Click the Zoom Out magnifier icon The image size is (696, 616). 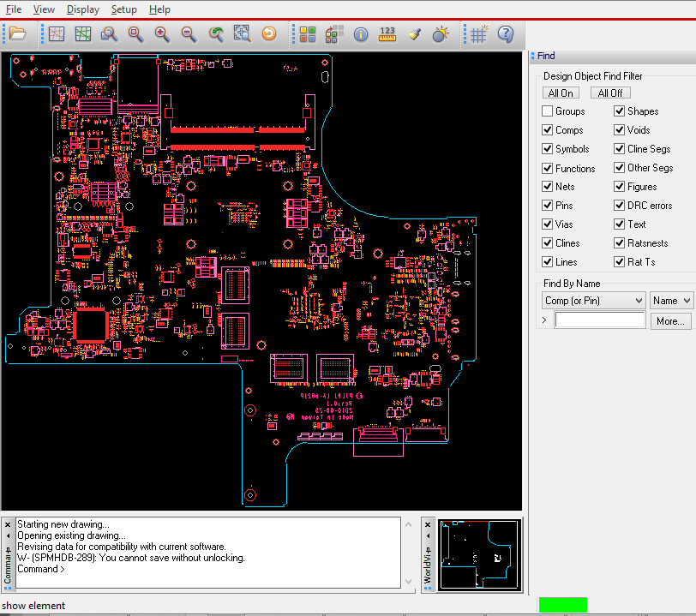pyautogui.click(x=188, y=34)
